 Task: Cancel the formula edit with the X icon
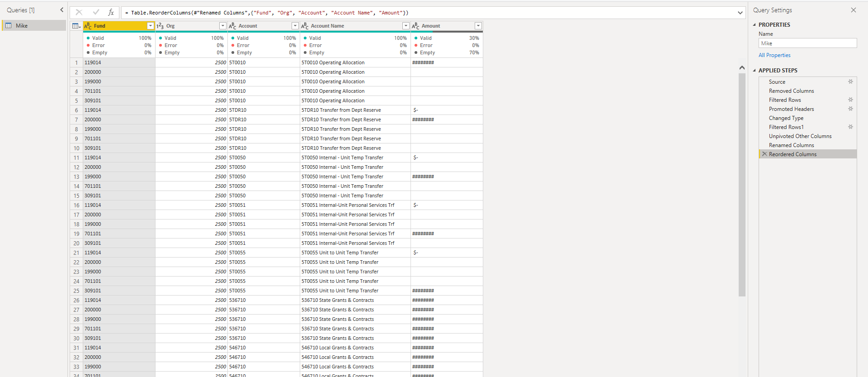79,12
